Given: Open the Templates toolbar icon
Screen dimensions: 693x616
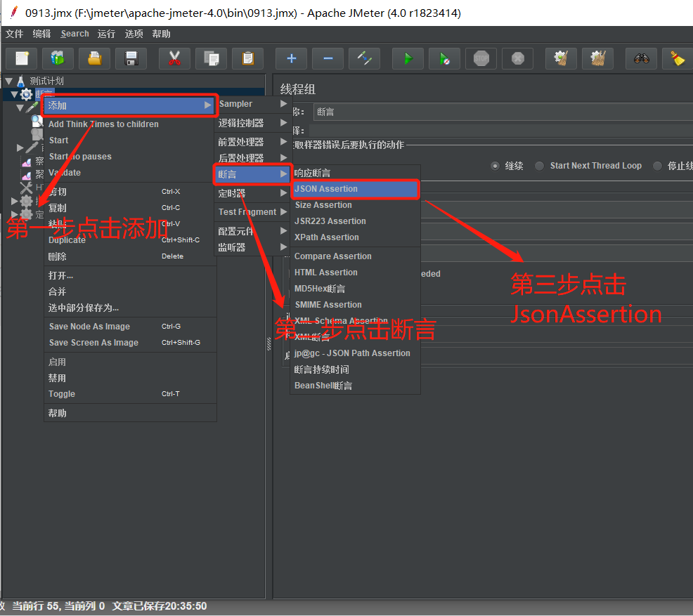Looking at the screenshot, I should point(58,58).
